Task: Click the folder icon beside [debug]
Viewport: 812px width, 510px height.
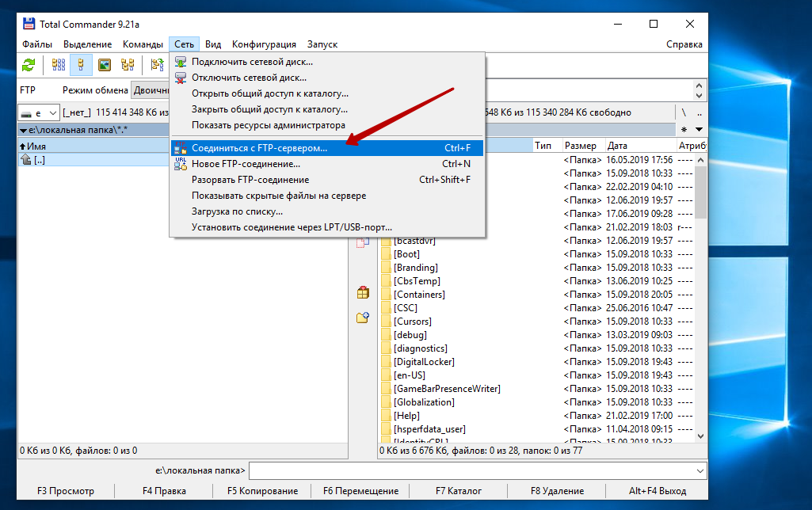Action: point(386,335)
